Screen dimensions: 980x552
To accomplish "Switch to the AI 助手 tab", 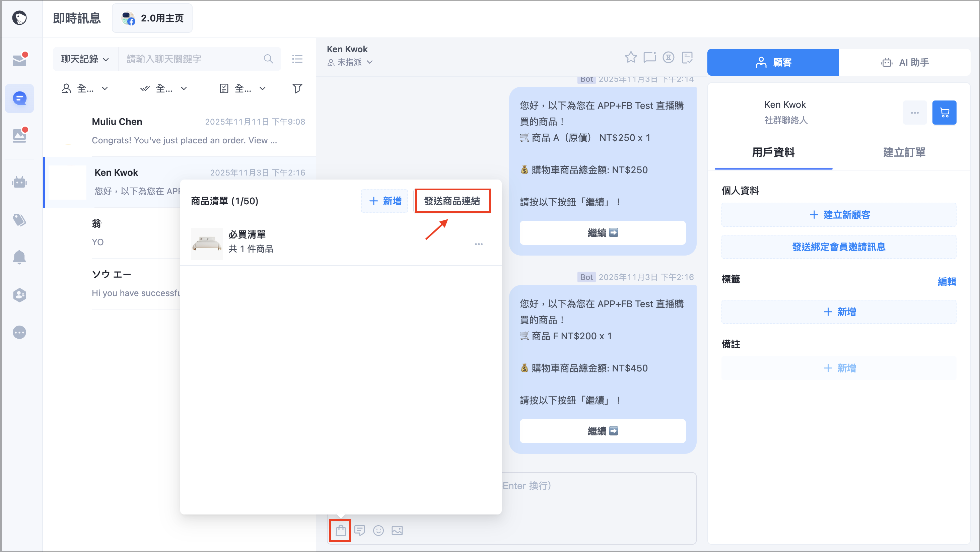I will pos(904,62).
